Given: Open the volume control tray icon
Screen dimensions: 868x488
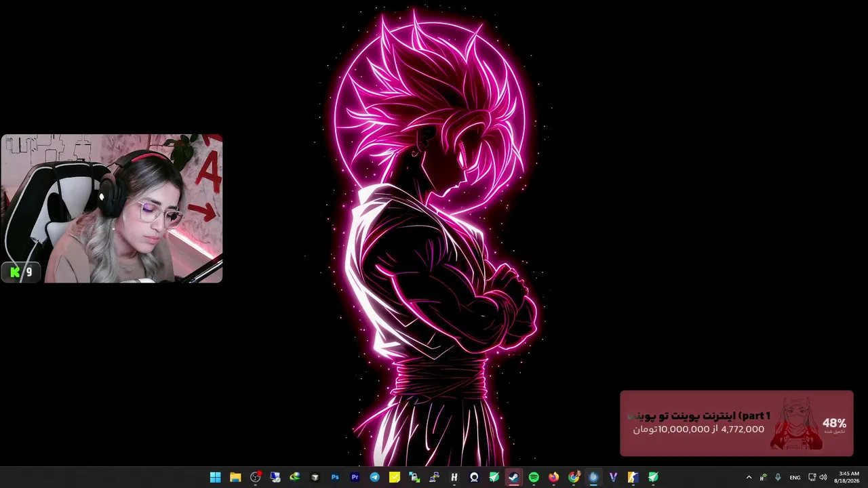Looking at the screenshot, I should click(823, 477).
